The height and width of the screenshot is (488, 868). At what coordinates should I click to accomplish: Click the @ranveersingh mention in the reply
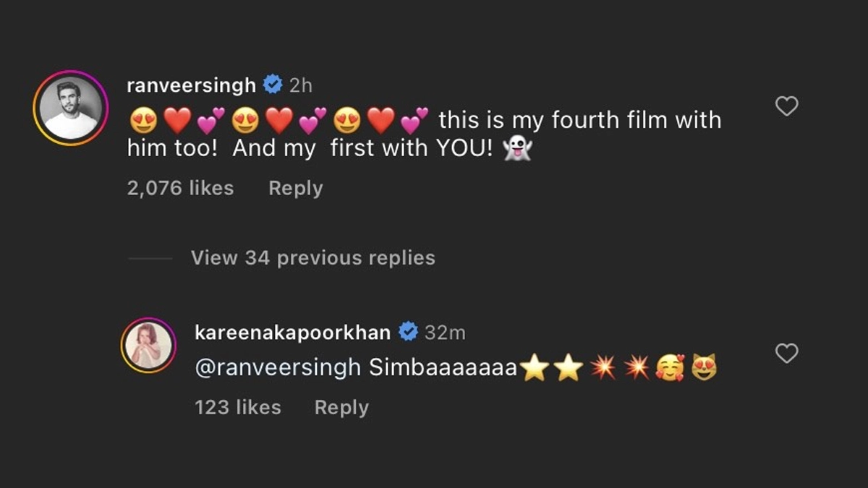point(278,368)
